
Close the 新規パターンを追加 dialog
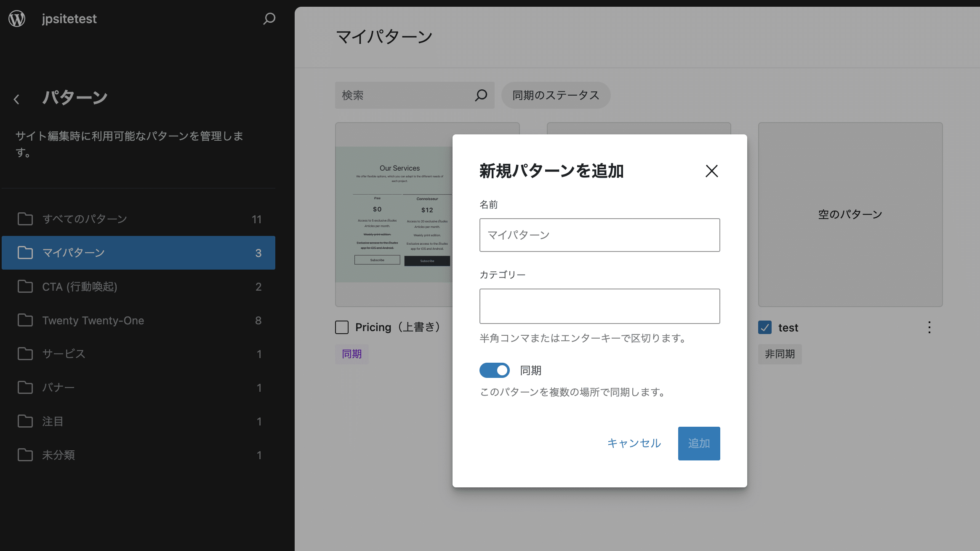point(711,171)
